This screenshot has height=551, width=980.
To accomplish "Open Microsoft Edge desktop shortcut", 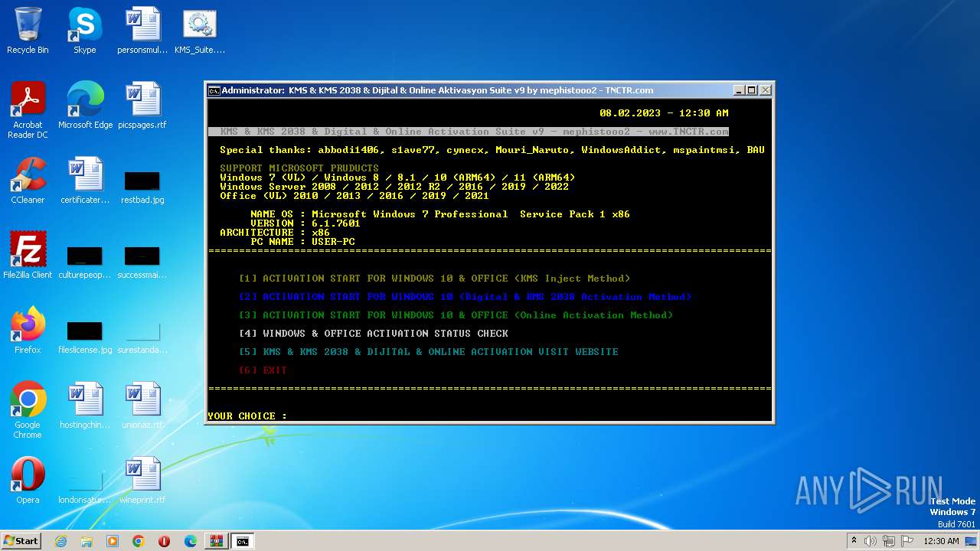I will pos(85,106).
